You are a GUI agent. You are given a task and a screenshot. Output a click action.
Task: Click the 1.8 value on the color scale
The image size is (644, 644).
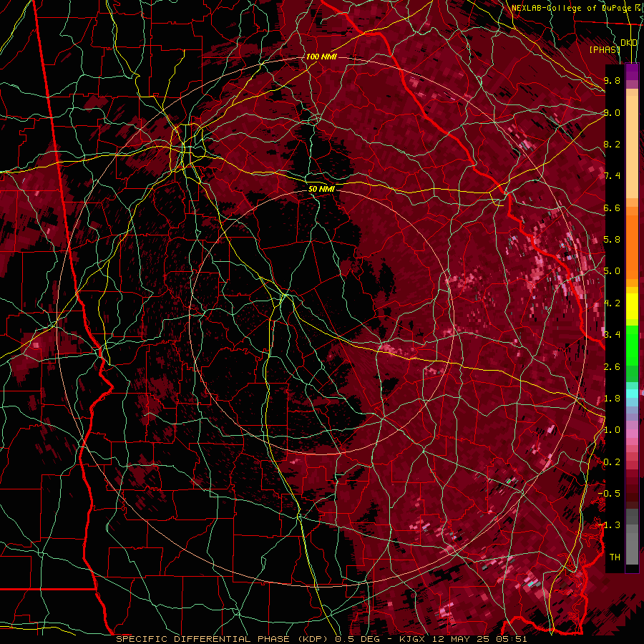pyautogui.click(x=612, y=398)
